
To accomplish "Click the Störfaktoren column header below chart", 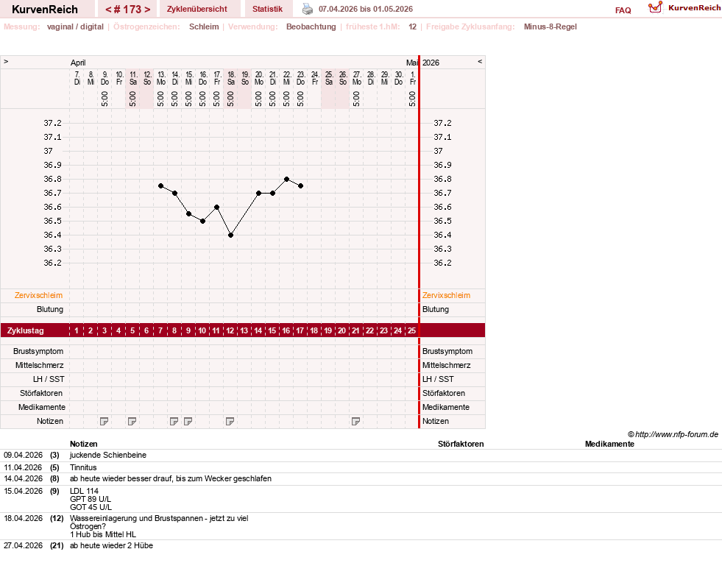I will tap(461, 444).
